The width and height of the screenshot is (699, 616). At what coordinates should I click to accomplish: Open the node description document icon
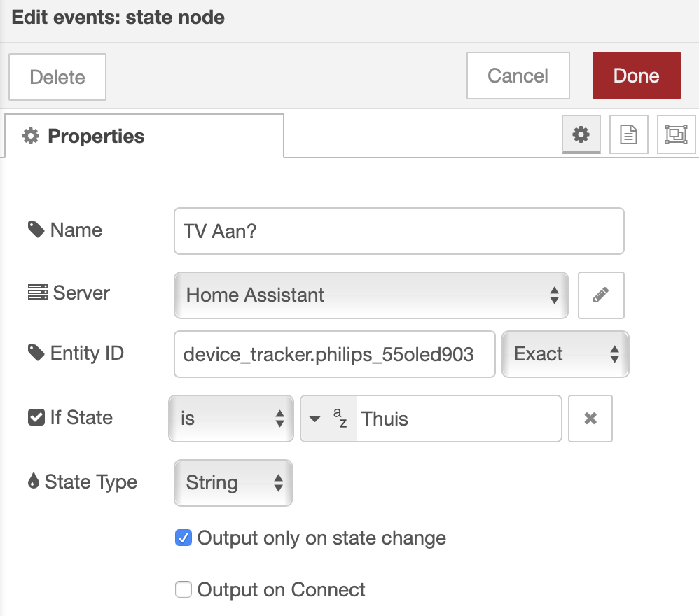click(x=628, y=134)
